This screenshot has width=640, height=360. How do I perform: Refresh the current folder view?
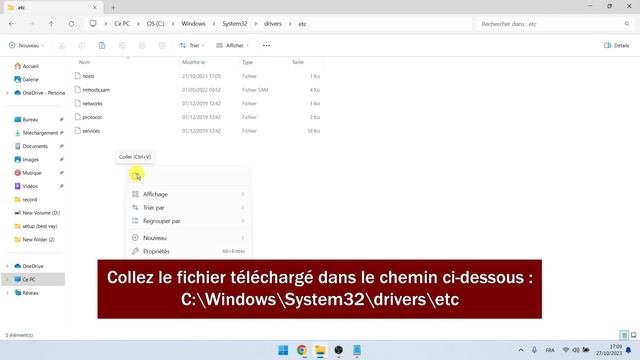[71, 24]
